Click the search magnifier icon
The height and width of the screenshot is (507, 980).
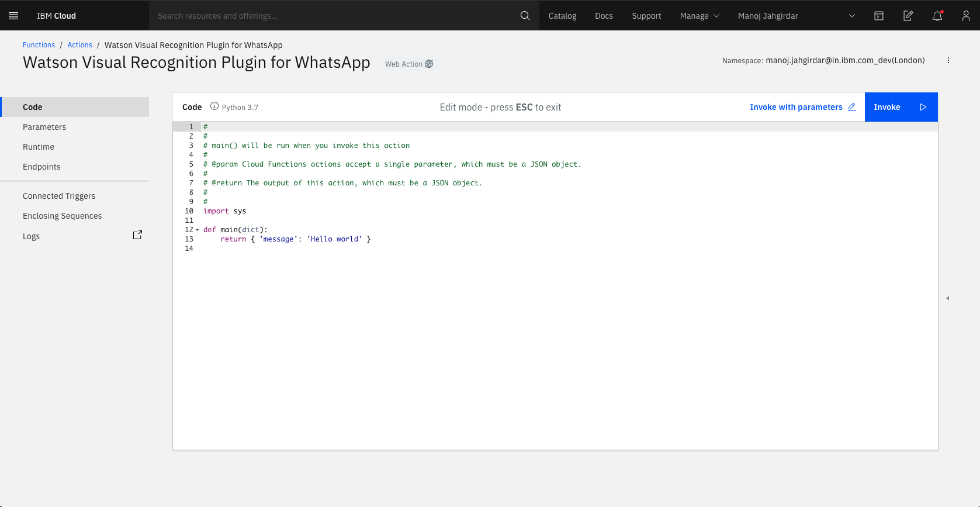[x=525, y=16]
